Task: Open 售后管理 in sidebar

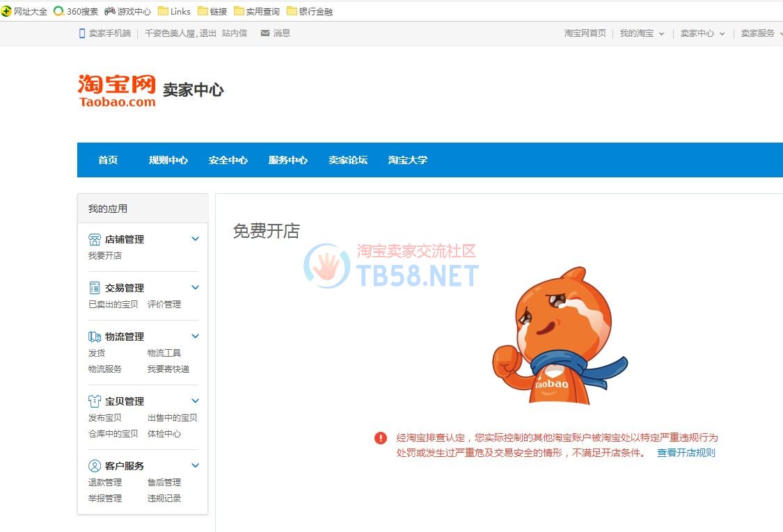Action: pyautogui.click(x=164, y=482)
